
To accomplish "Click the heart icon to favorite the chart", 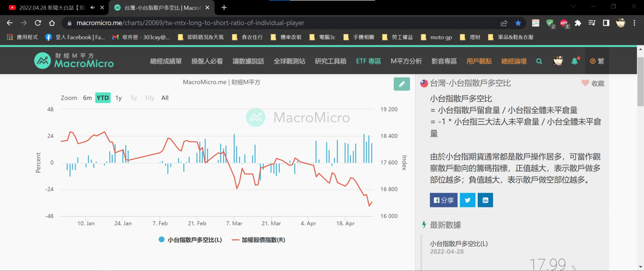I will [585, 83].
